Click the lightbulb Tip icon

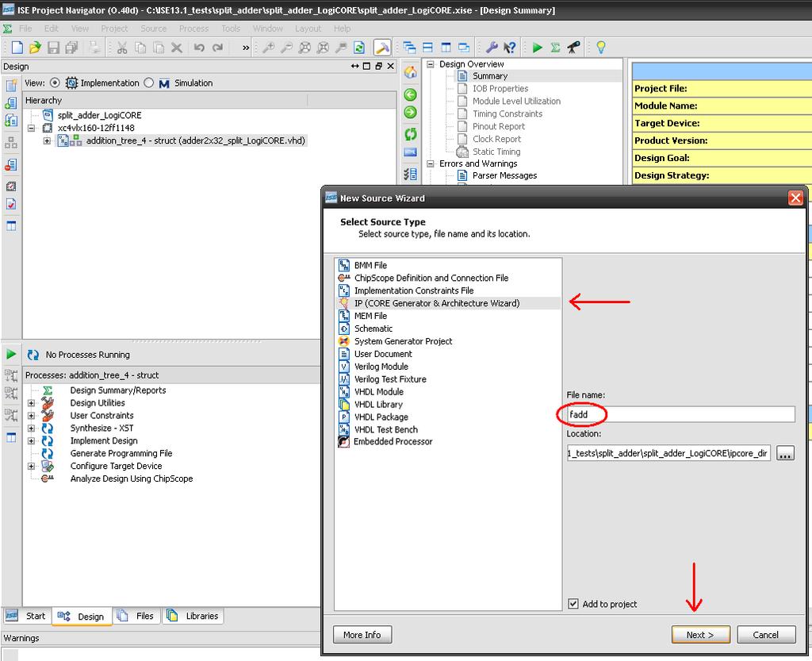tap(601, 48)
